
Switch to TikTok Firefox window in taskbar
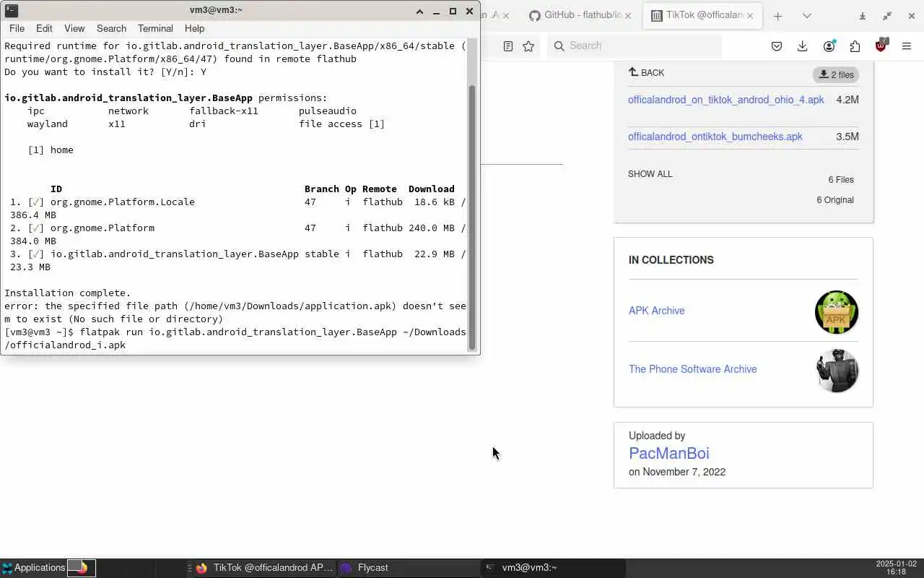[264, 568]
